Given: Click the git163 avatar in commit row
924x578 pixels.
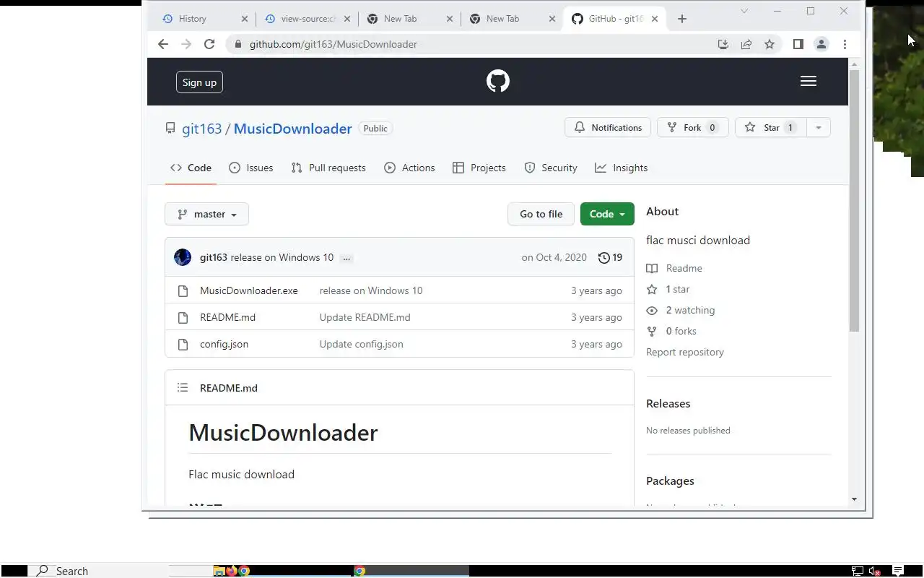Looking at the screenshot, I should (x=183, y=257).
